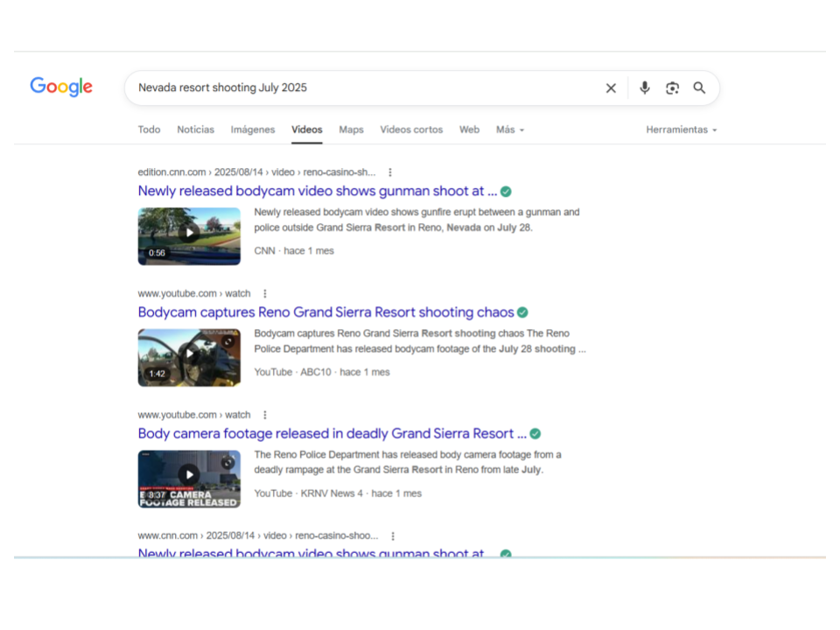Switch to the Noticias tab
Image resolution: width=840 pixels, height=630 pixels.
[195, 129]
